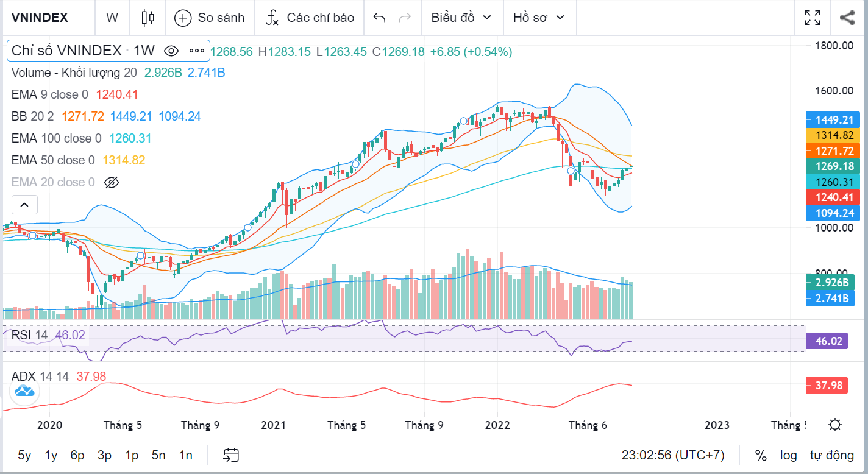The image size is (868, 474).
Task: Set time range to 6p
Action: [77, 455]
